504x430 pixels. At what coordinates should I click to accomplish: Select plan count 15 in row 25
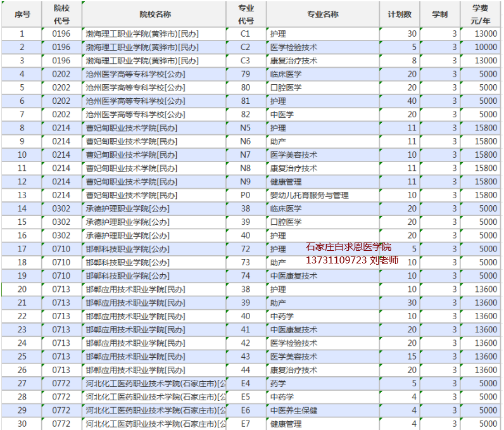point(412,357)
